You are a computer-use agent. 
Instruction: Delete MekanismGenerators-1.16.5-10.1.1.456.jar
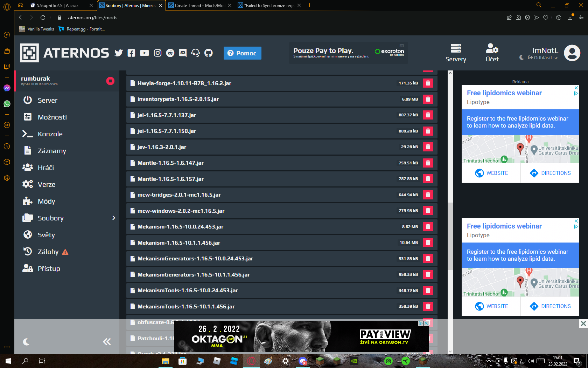click(428, 274)
